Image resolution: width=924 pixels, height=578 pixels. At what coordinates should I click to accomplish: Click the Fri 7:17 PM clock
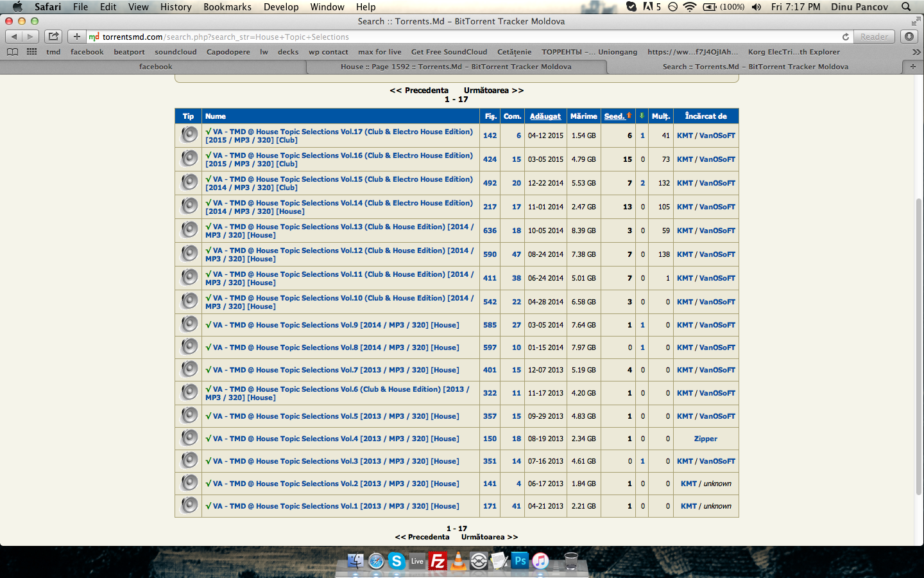click(796, 6)
